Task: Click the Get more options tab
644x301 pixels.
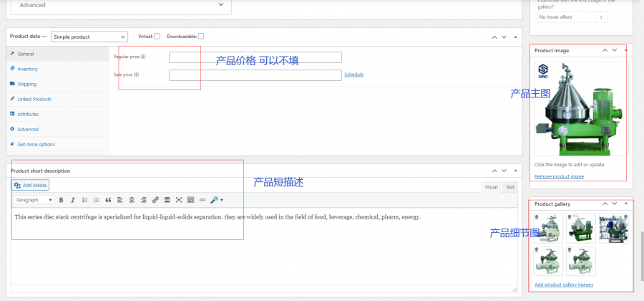Action: click(57, 144)
